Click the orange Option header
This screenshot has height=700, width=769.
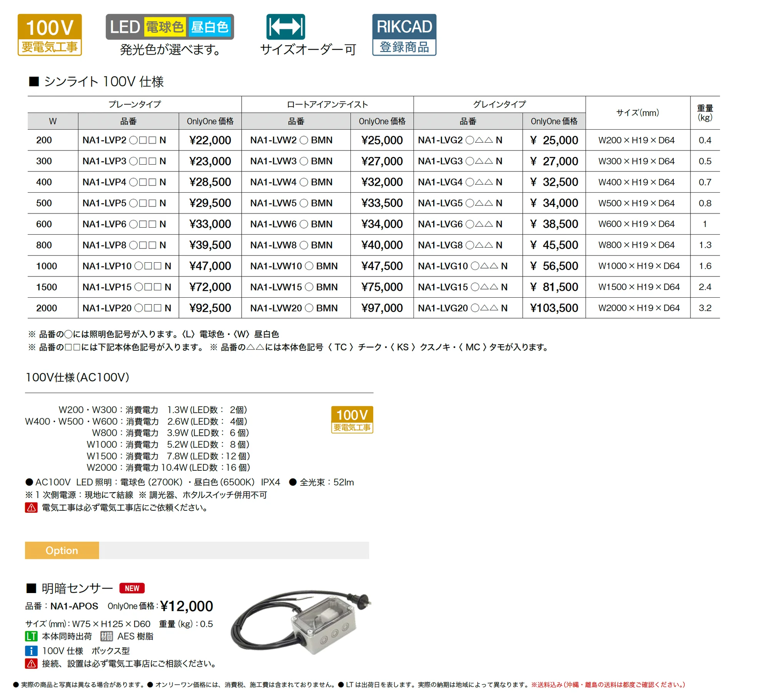(x=62, y=550)
